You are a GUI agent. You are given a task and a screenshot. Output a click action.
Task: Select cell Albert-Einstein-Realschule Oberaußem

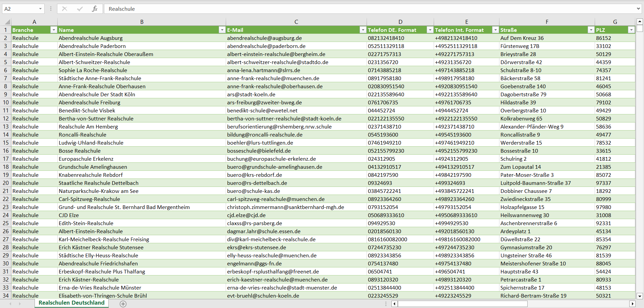coord(142,54)
